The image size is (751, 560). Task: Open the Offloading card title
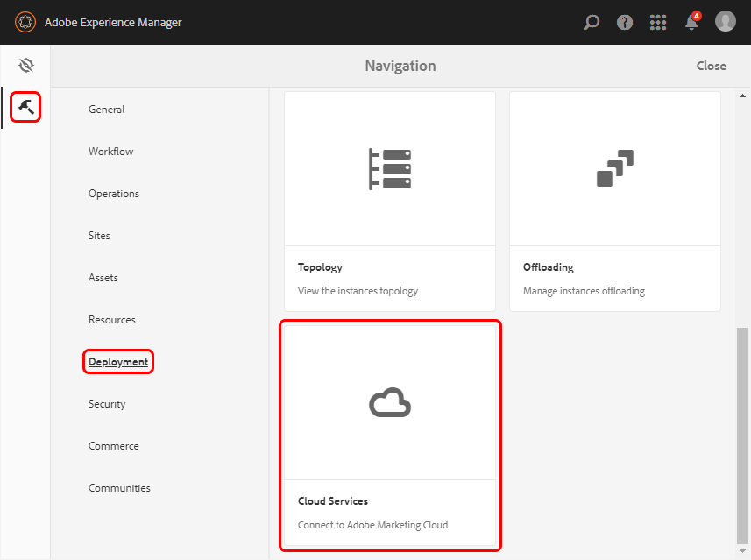tap(548, 267)
